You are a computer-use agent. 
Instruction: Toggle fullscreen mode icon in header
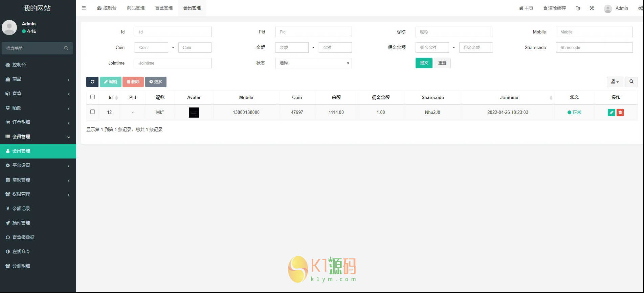pyautogui.click(x=592, y=8)
